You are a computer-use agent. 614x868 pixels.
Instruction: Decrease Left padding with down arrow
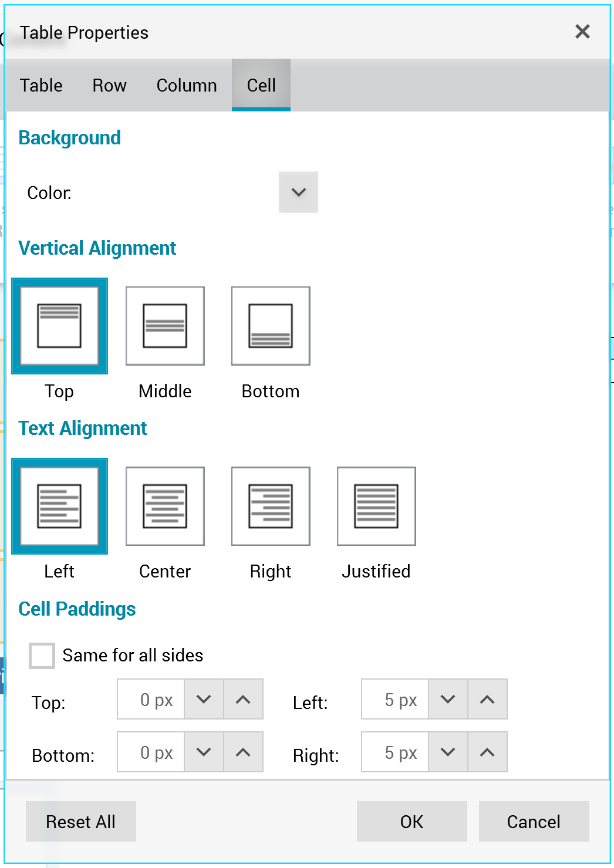[x=448, y=699]
